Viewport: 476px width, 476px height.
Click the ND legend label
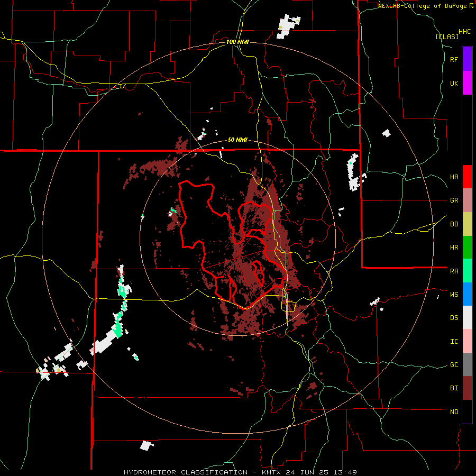454,411
